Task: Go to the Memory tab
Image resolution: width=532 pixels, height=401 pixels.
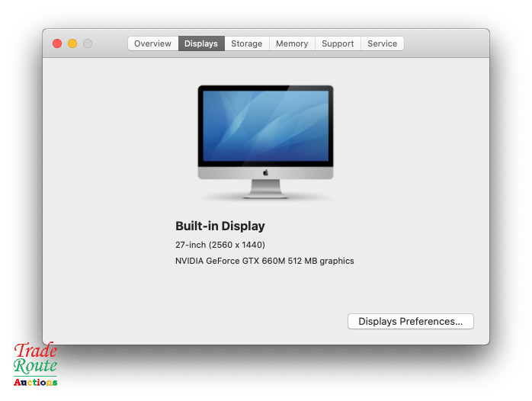Action: pyautogui.click(x=292, y=43)
